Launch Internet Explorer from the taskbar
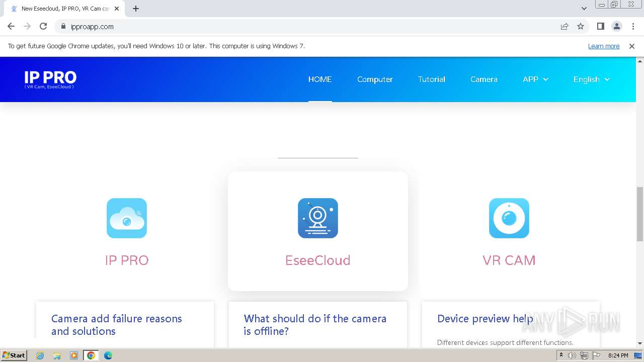The height and width of the screenshot is (362, 644). (40, 355)
